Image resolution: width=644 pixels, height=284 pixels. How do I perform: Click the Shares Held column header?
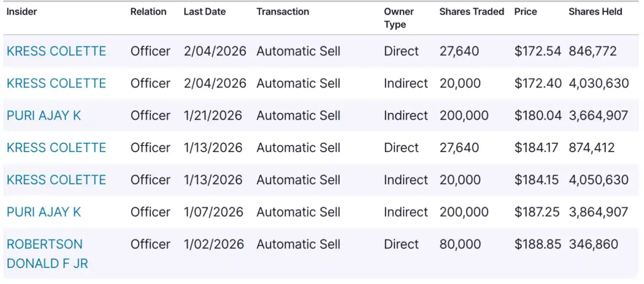coord(595,12)
